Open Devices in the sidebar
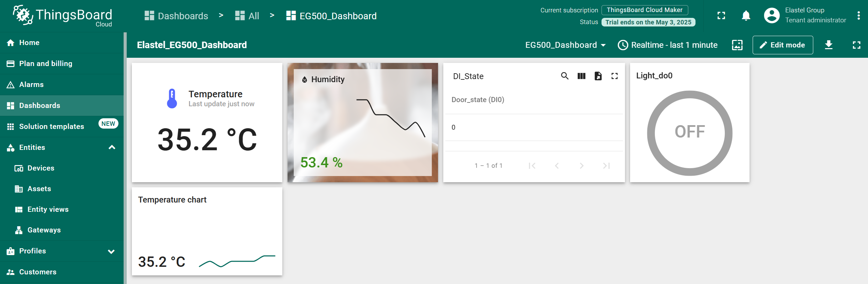The image size is (868, 284). (41, 168)
